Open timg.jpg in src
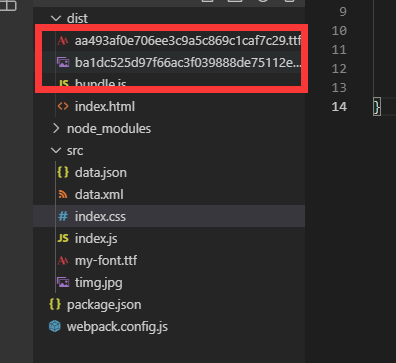396x363 pixels. [x=99, y=283]
